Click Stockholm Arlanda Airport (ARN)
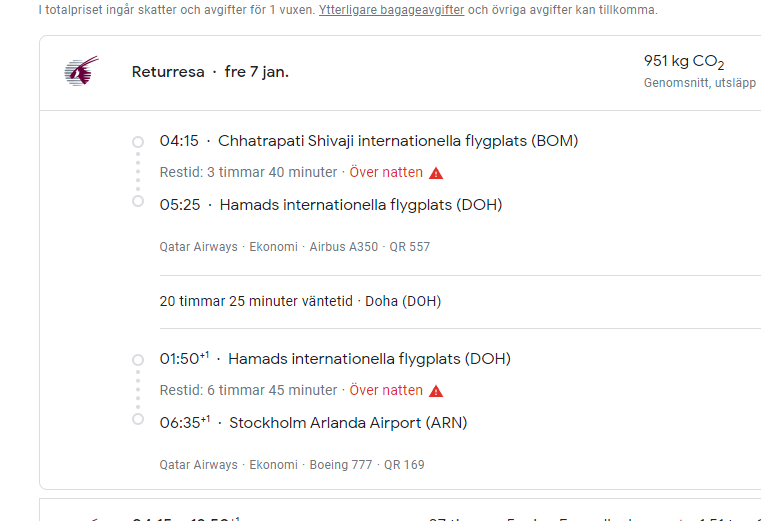The width and height of the screenshot is (761, 521). pyautogui.click(x=348, y=423)
